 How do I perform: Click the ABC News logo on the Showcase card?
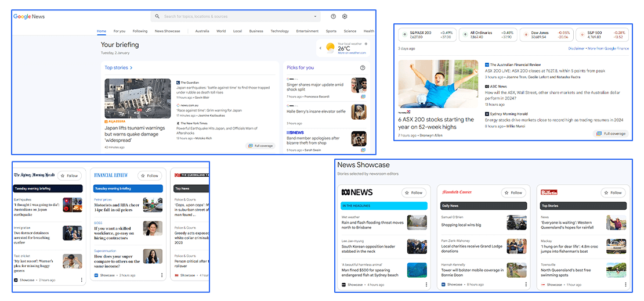coord(357,192)
